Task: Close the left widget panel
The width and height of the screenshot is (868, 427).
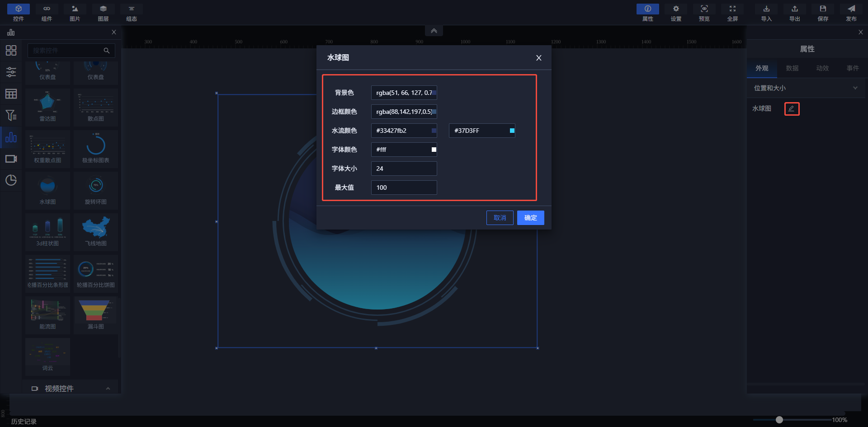Action: coord(114,32)
